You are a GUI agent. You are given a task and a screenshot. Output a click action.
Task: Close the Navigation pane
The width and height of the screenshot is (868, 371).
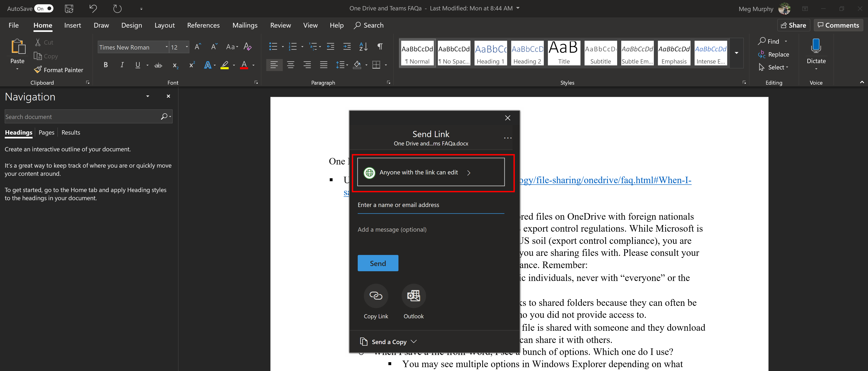[168, 96]
